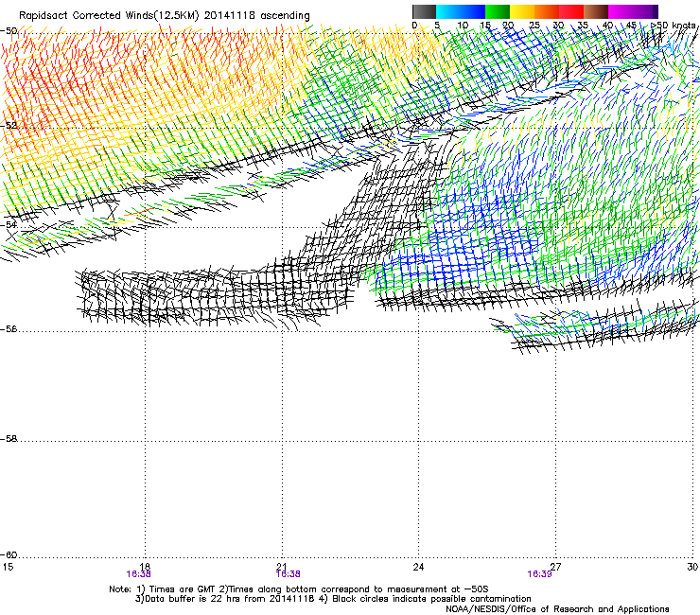Click the magenta 40-45 knots legend swatch
The width and height of the screenshot is (700, 615).
pyautogui.click(x=621, y=11)
